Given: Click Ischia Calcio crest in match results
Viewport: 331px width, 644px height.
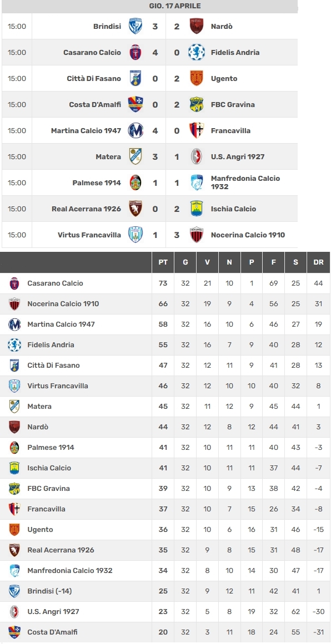Looking at the screenshot, I should tap(197, 209).
